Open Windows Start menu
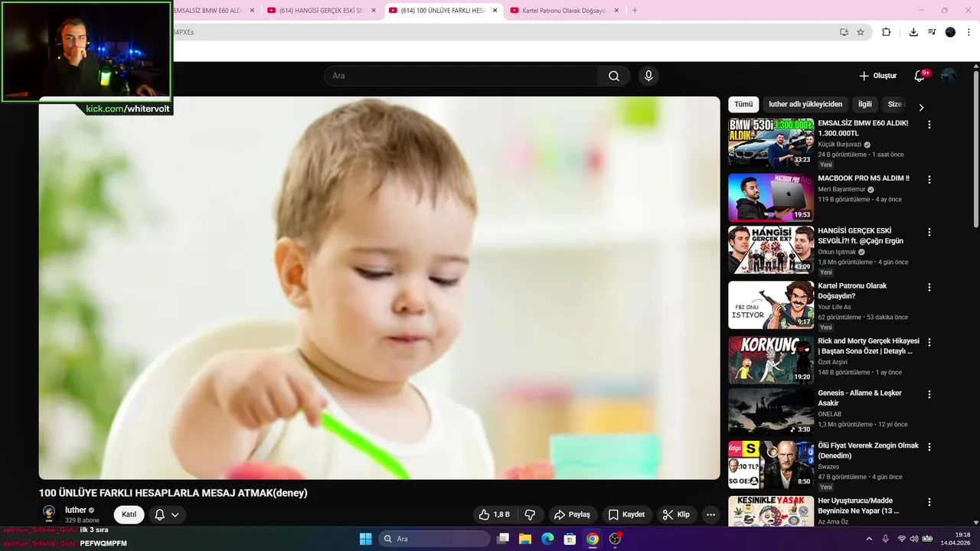The width and height of the screenshot is (980, 551). point(365,539)
